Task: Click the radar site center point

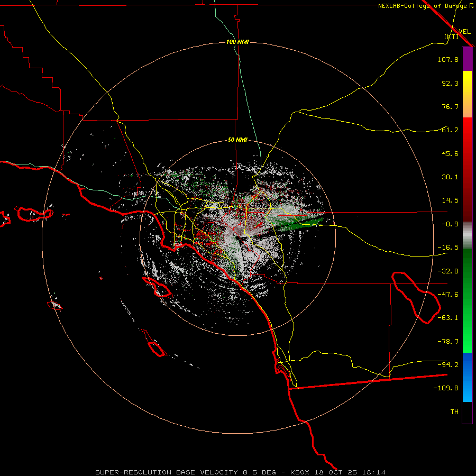Action: point(236,237)
